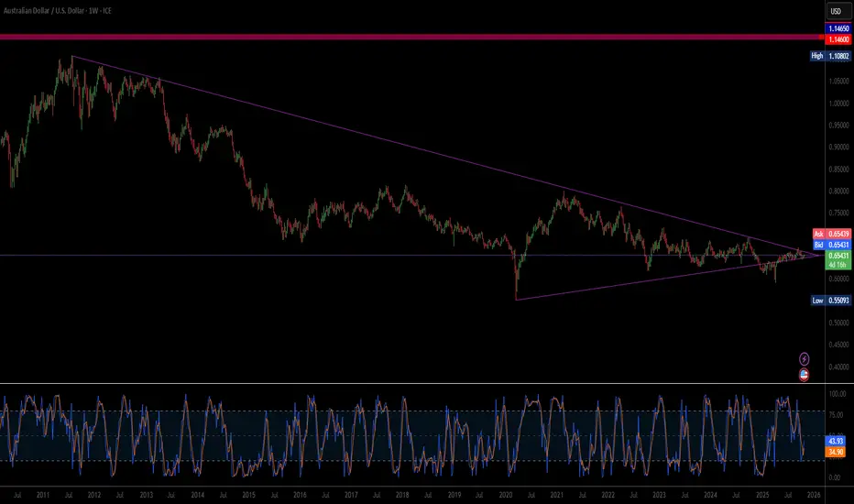Click the Low 0.55093 label
This screenshot has height=504, width=854.
click(830, 301)
